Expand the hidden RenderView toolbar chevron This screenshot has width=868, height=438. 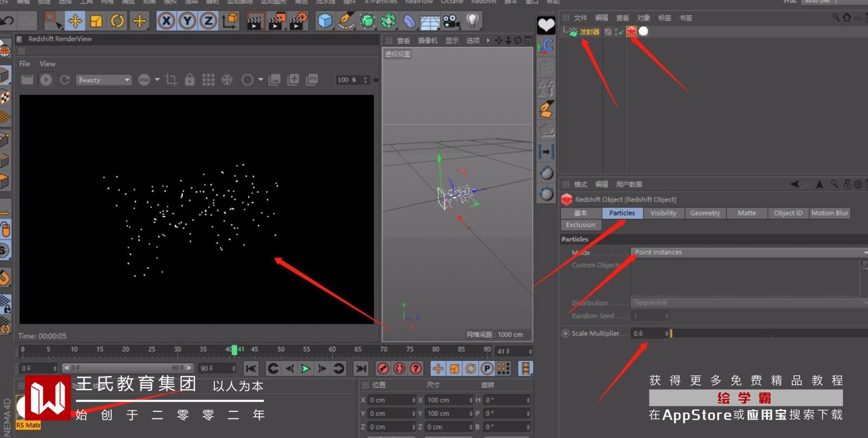tap(376, 80)
